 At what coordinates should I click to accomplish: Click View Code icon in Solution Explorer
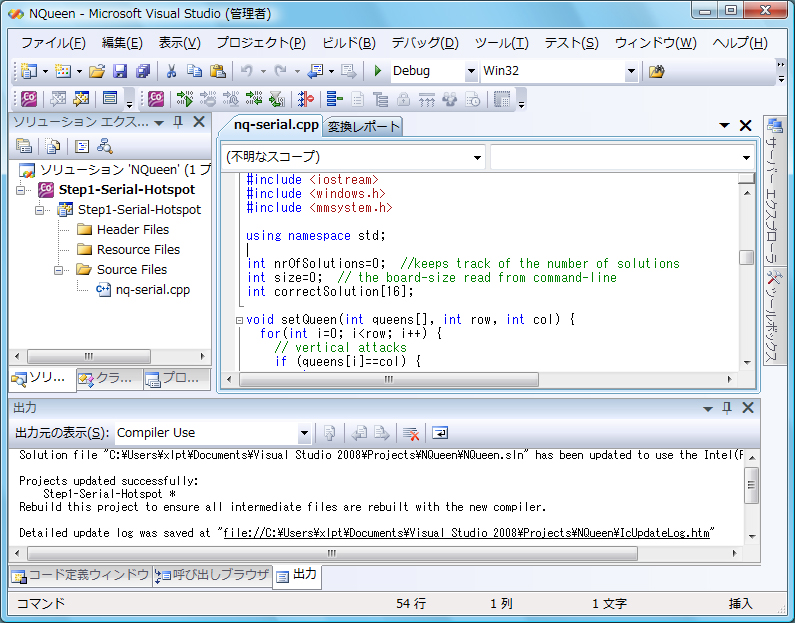(81, 146)
